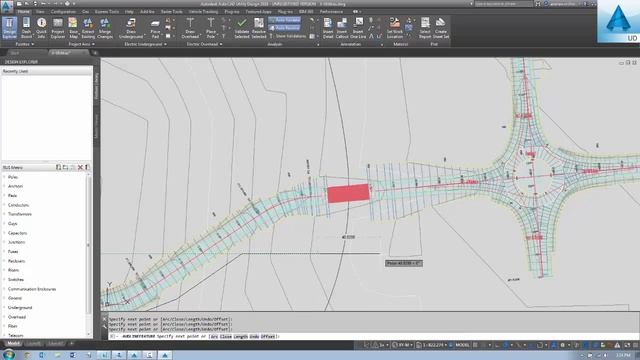Image resolution: width=640 pixels, height=360 pixels.
Task: Expand the Poles tree node
Action: (4, 177)
